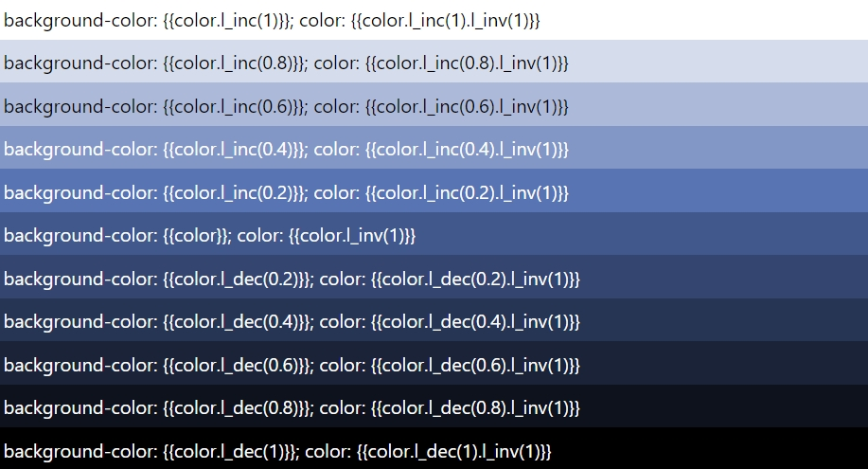Click "{{color.l_dec(1).l_inv(1)}}" in black row
868x469 pixels.
pyautogui.click(x=454, y=451)
